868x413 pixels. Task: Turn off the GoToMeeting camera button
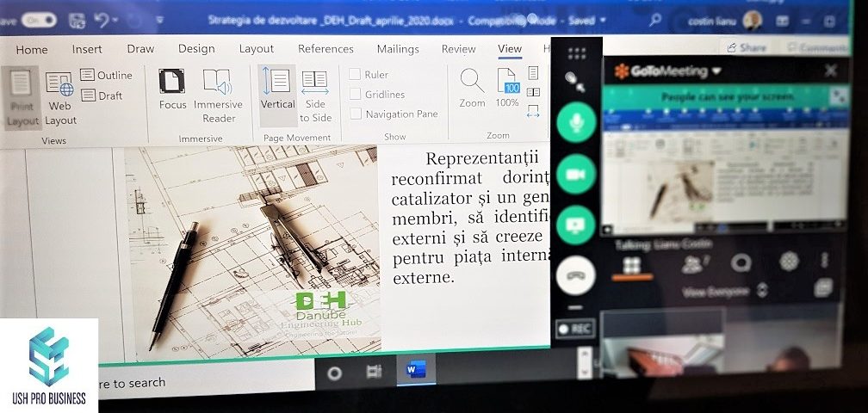[x=576, y=174]
